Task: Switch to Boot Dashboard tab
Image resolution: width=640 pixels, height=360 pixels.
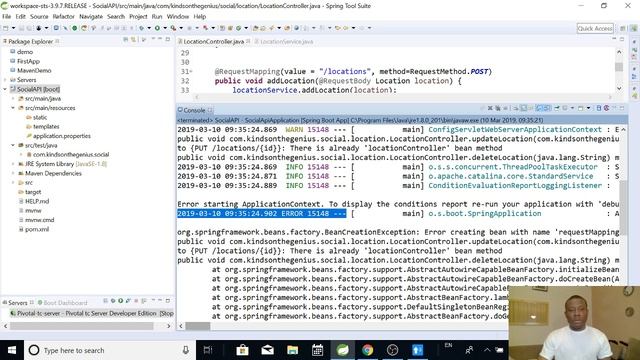Action: click(x=62, y=303)
